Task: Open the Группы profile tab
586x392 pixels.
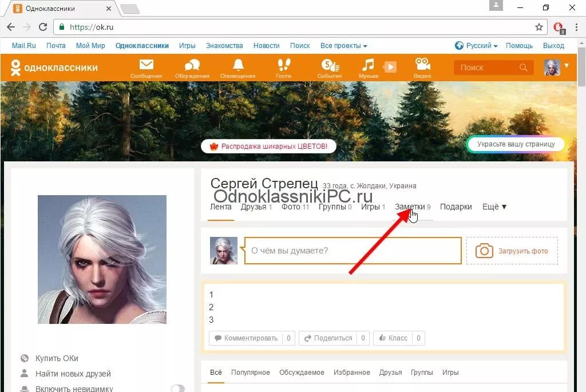Action: coord(335,207)
